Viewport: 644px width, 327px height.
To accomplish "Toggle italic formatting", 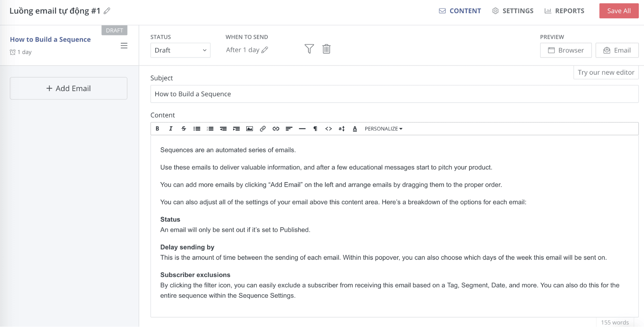I will click(170, 129).
